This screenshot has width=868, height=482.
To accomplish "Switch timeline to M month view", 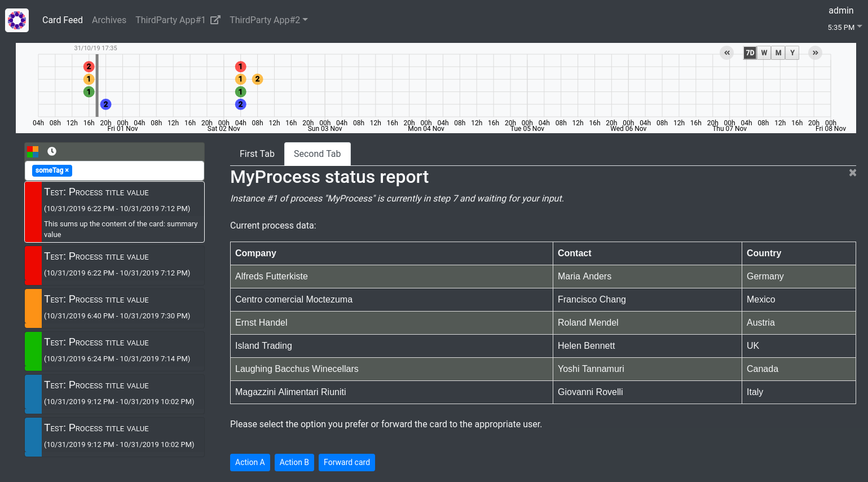I will (x=778, y=53).
